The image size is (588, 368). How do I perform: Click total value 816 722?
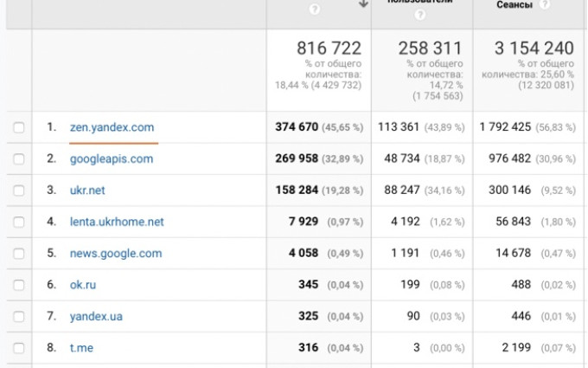click(x=329, y=48)
